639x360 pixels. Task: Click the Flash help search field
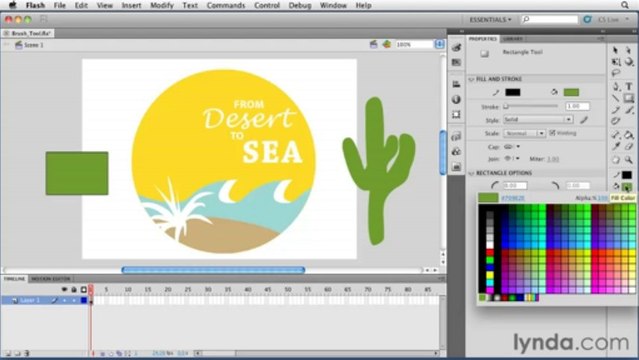[x=549, y=20]
